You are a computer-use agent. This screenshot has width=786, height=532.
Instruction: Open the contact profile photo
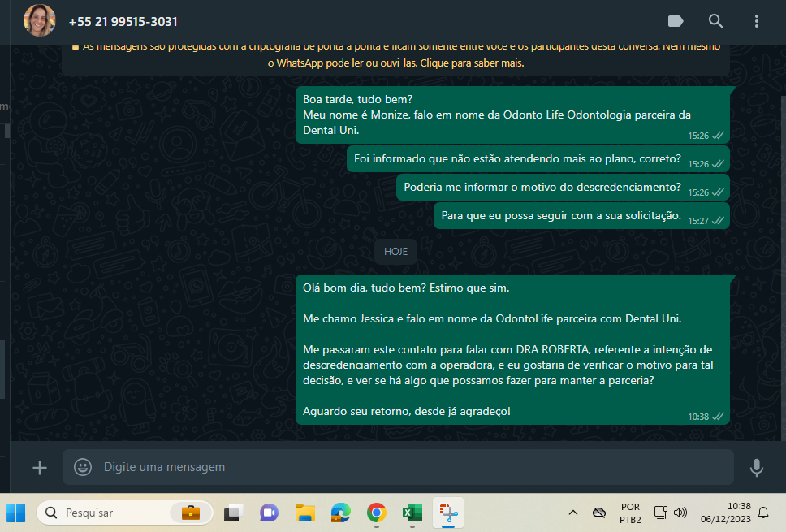click(40, 20)
